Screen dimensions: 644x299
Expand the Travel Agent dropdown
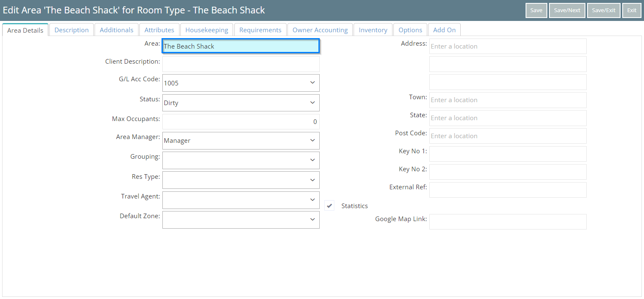[x=241, y=200]
